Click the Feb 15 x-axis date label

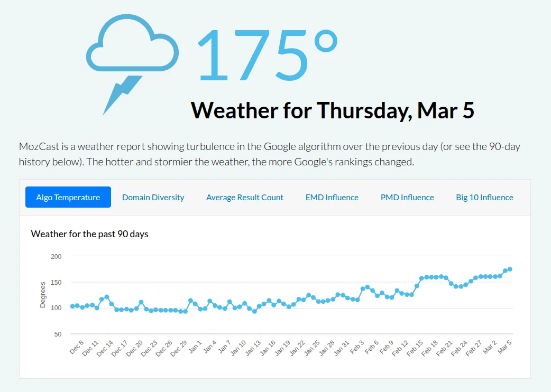pos(416,349)
